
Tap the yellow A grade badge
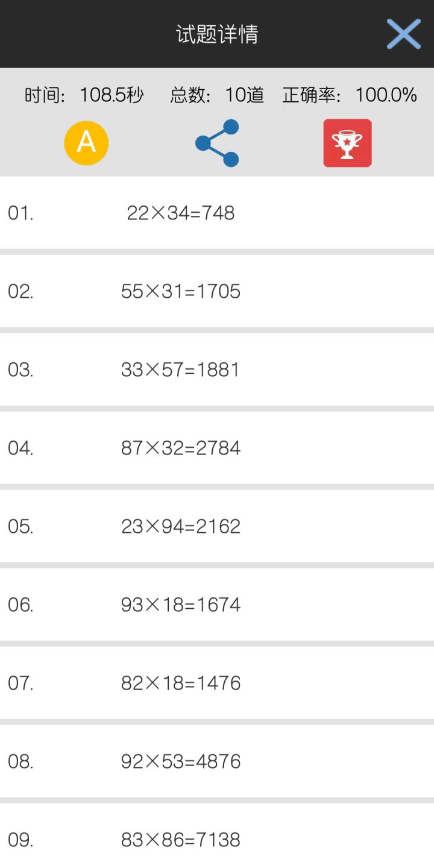86,143
